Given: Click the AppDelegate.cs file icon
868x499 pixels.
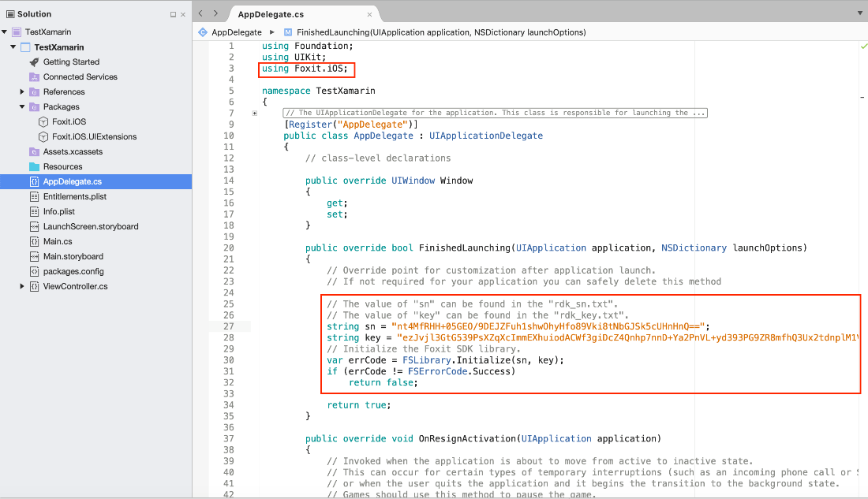Looking at the screenshot, I should click(34, 181).
